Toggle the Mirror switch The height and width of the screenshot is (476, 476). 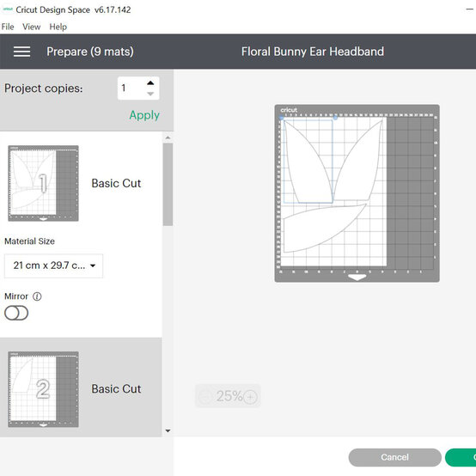tap(16, 313)
